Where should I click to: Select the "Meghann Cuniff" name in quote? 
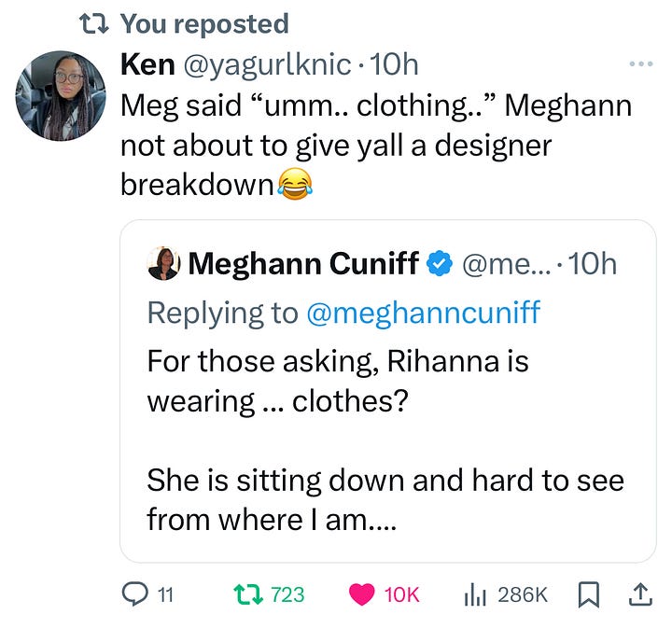pos(302,264)
